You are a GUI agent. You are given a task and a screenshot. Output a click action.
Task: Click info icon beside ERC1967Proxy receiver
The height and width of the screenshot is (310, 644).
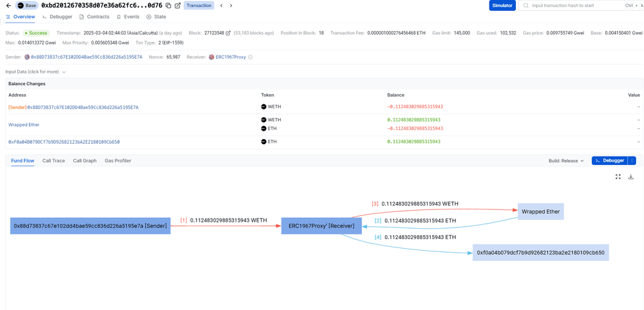point(251,57)
